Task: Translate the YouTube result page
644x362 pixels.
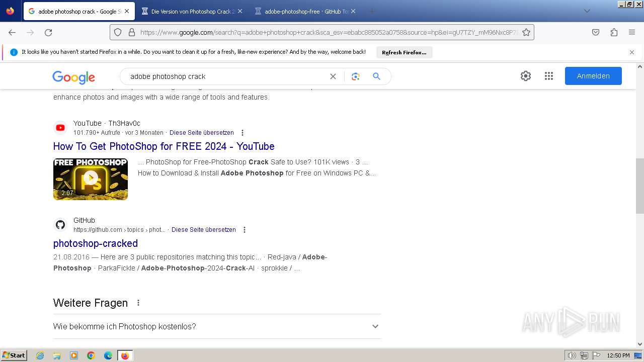Action: tap(202, 133)
